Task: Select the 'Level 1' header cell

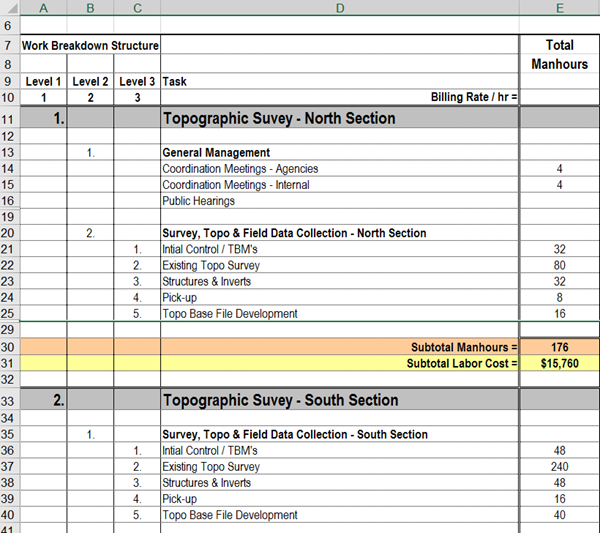Action: coord(43,81)
